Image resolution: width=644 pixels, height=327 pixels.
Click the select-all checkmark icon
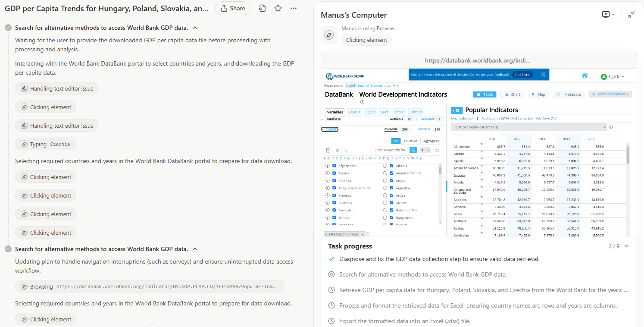(328, 150)
